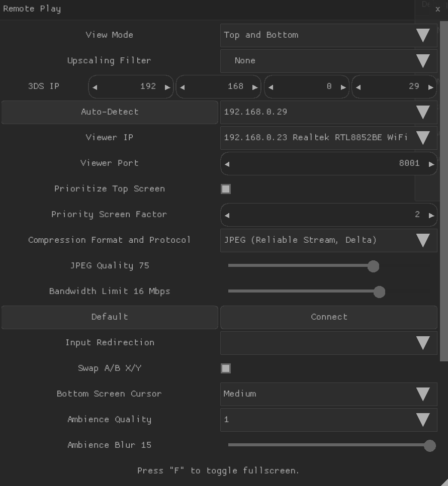Toggle the Swap A/B X/Y checkbox

(226, 368)
